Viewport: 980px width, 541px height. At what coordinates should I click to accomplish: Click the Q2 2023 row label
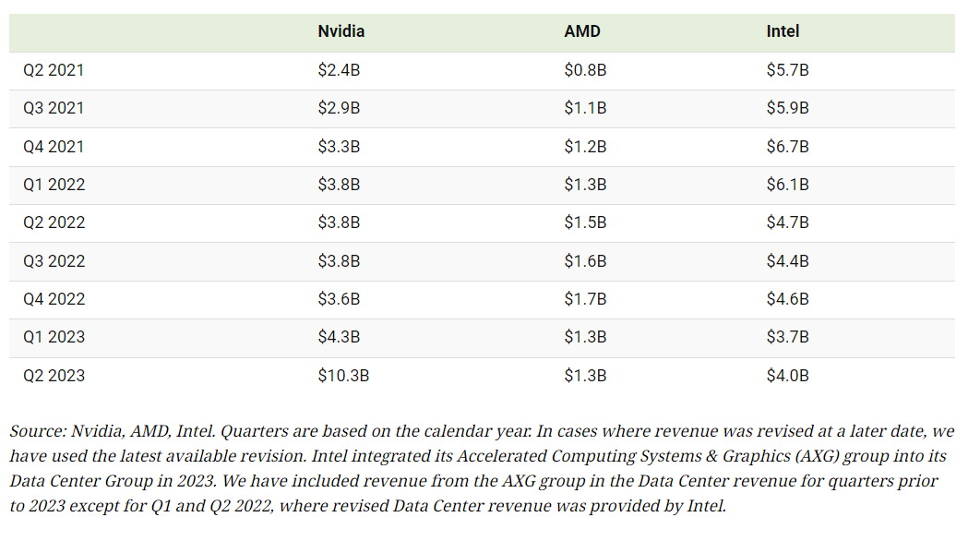click(54, 376)
